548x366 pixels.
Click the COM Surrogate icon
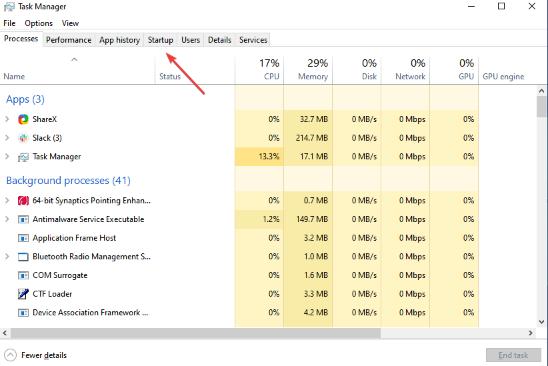[x=23, y=275]
